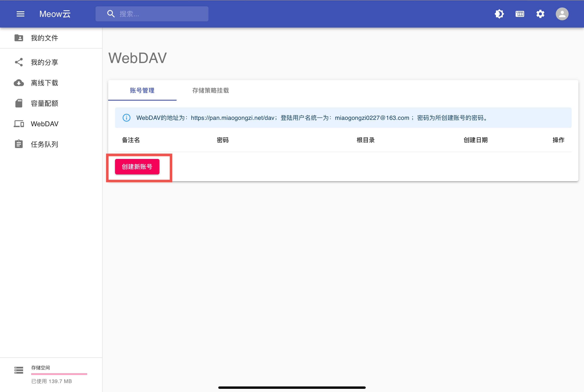584x392 pixels.
Task: Open the user avatar menu
Action: pos(562,14)
